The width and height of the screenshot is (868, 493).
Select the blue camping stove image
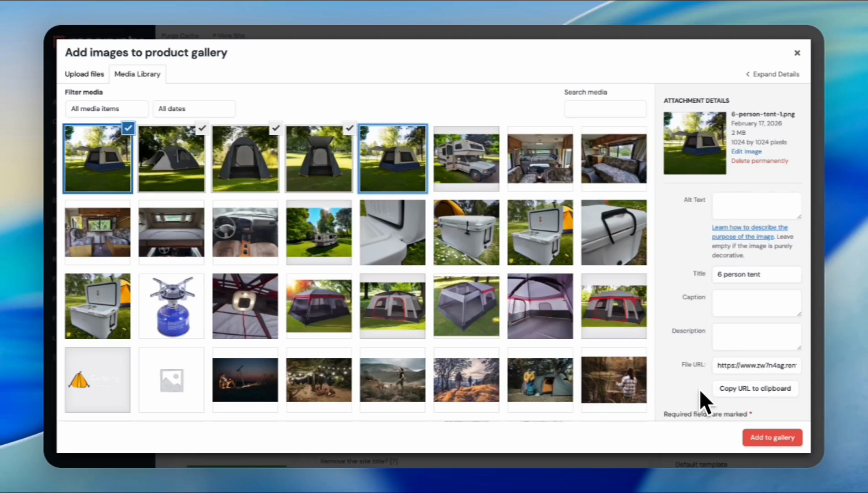171,306
